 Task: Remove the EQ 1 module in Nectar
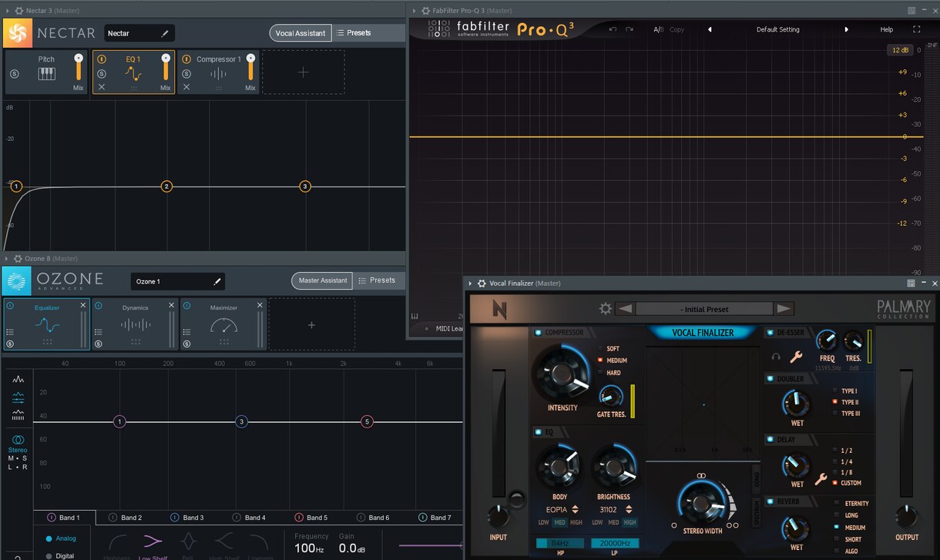[x=102, y=88]
